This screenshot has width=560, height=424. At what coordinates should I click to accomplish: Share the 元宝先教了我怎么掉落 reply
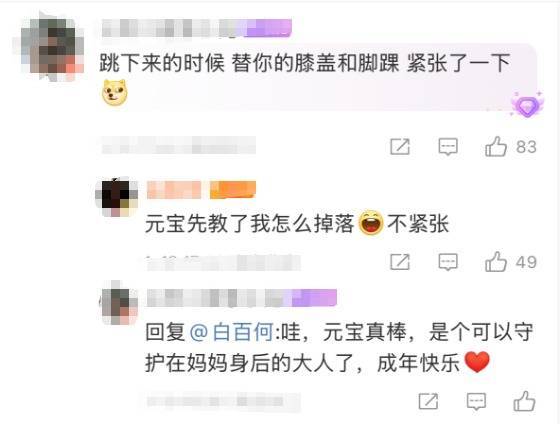[400, 262]
